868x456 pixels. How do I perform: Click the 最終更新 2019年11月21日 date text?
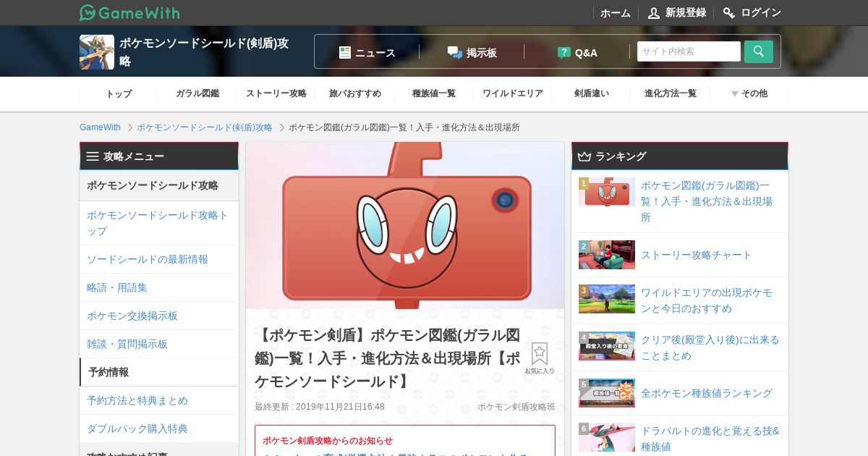point(320,407)
